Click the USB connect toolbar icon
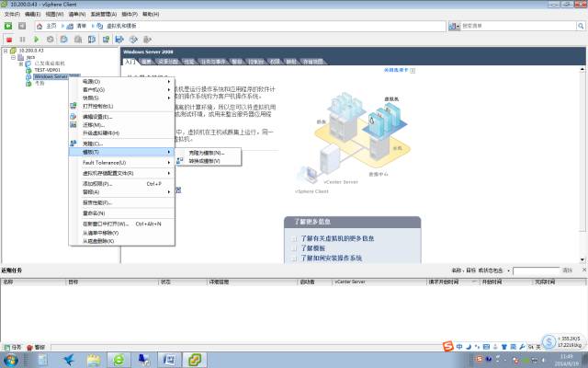The image size is (588, 368). [147, 39]
